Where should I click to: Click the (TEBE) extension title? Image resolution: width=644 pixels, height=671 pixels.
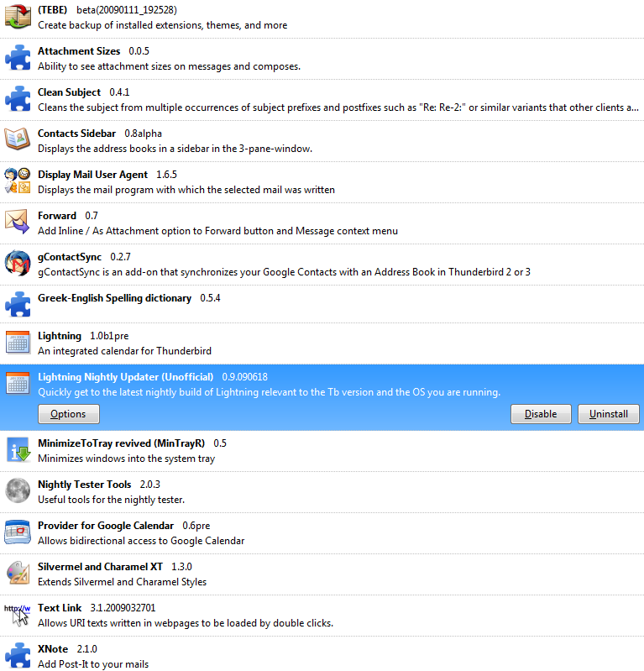pos(53,10)
